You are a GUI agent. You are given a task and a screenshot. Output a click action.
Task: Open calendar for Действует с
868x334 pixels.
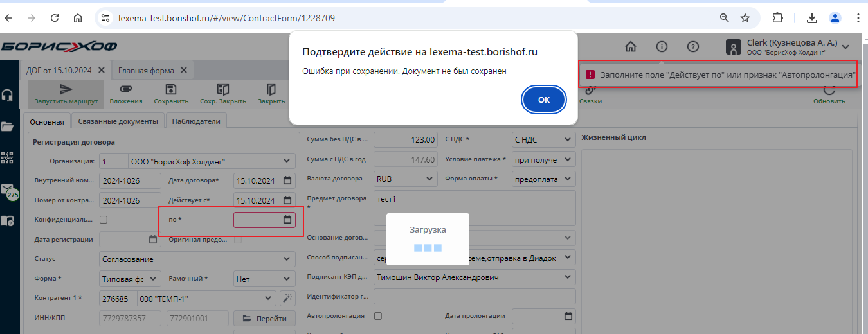pyautogui.click(x=287, y=200)
